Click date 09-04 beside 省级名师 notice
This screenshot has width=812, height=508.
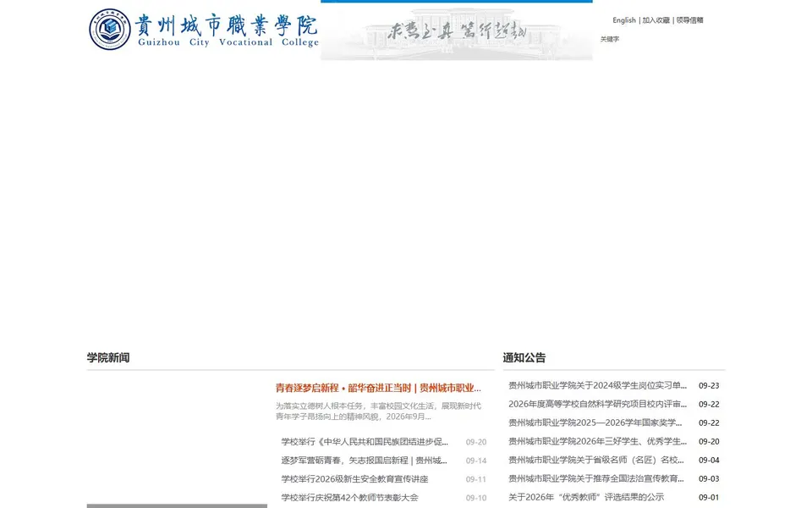[x=709, y=461]
